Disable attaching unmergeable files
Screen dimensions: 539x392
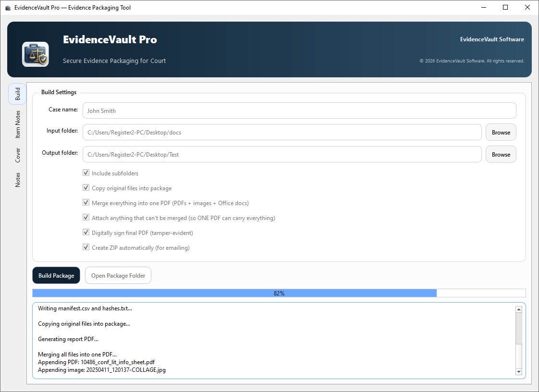click(x=86, y=217)
